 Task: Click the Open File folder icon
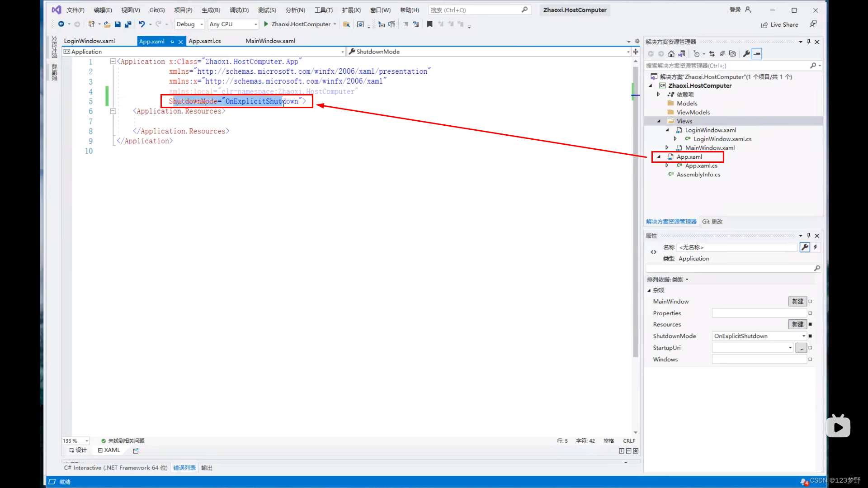[x=107, y=24]
